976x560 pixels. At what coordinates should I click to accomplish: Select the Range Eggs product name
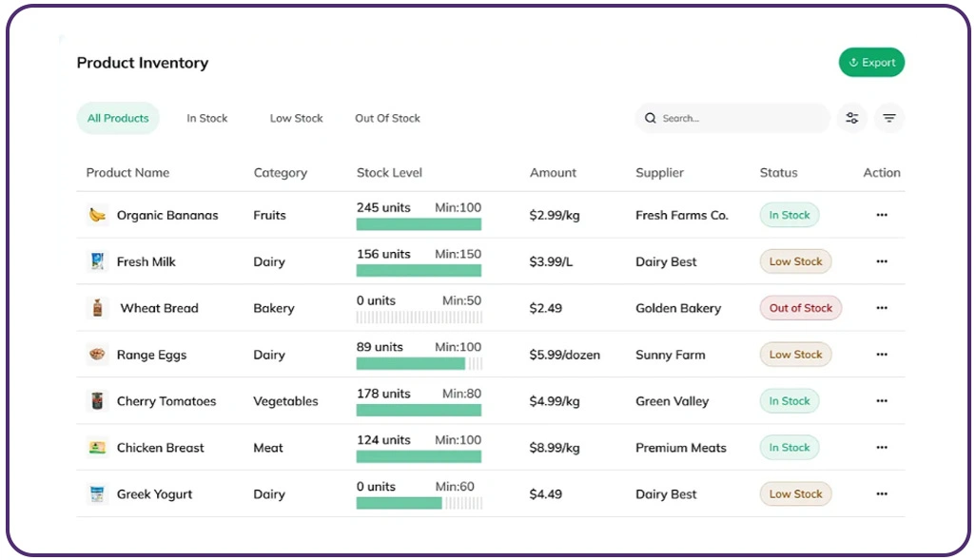151,355
